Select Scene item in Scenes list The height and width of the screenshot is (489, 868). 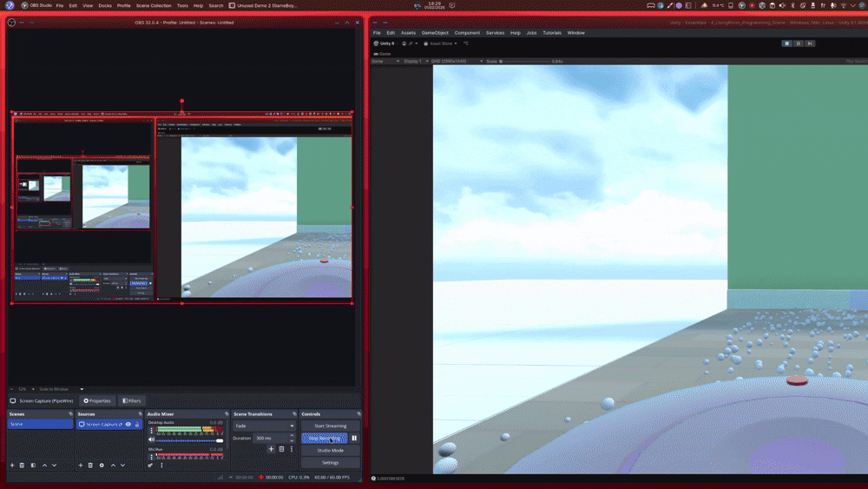click(40, 424)
